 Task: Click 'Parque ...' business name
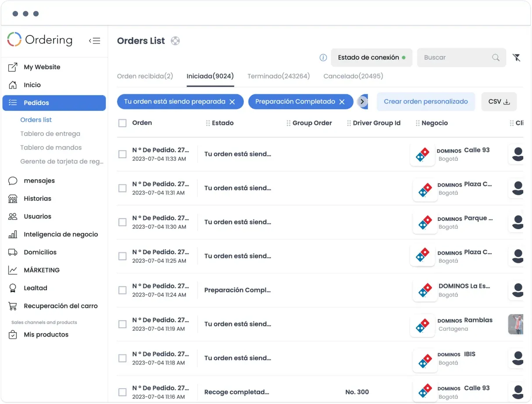(x=478, y=218)
